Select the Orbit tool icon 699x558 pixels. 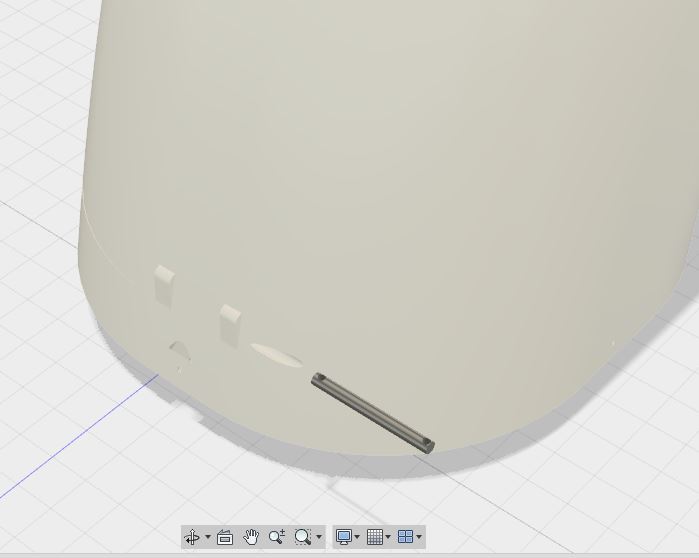pyautogui.click(x=192, y=537)
